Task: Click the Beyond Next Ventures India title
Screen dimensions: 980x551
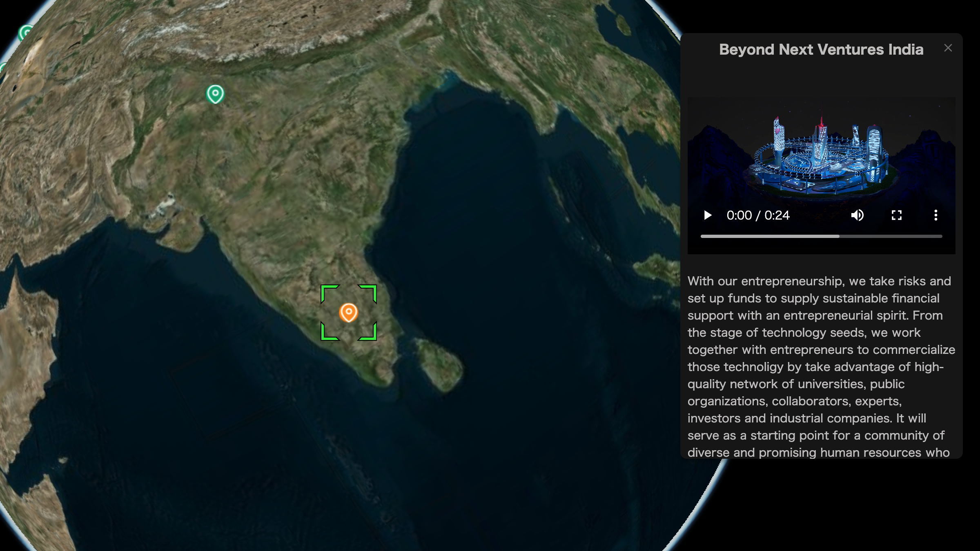Action: click(x=821, y=49)
